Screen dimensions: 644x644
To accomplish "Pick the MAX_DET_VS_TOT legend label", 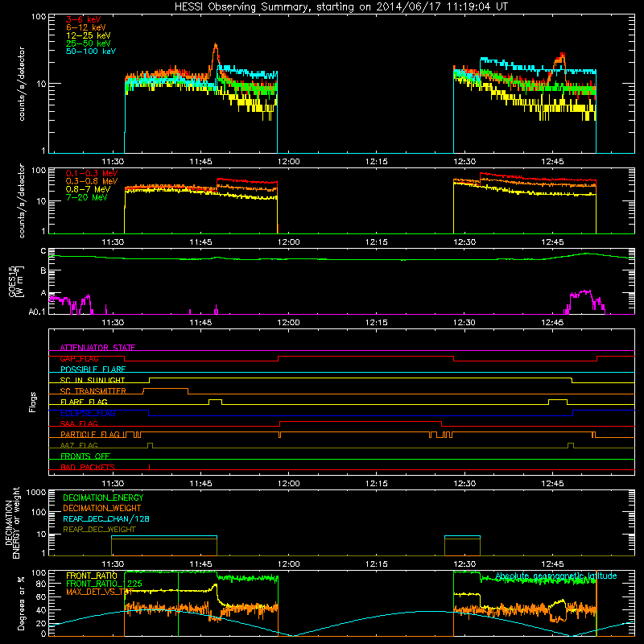I will tap(100, 592).
